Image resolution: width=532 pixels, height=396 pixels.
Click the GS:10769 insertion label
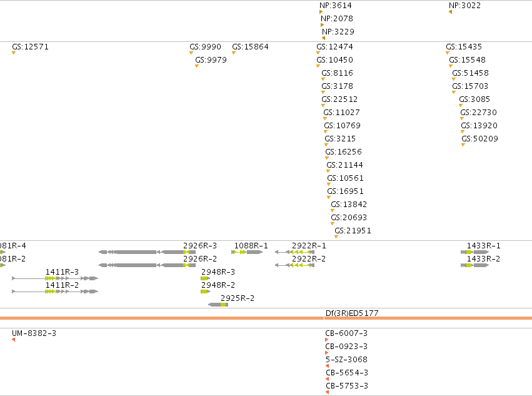click(x=343, y=126)
